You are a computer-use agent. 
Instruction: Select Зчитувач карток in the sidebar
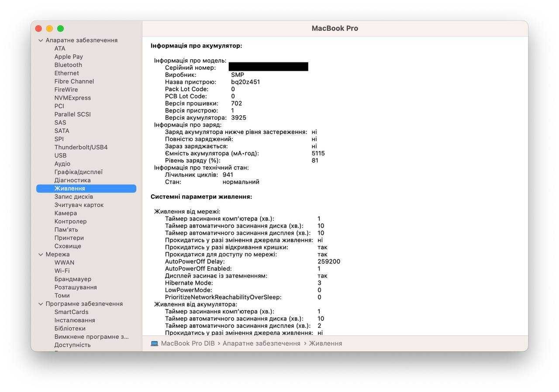click(79, 205)
